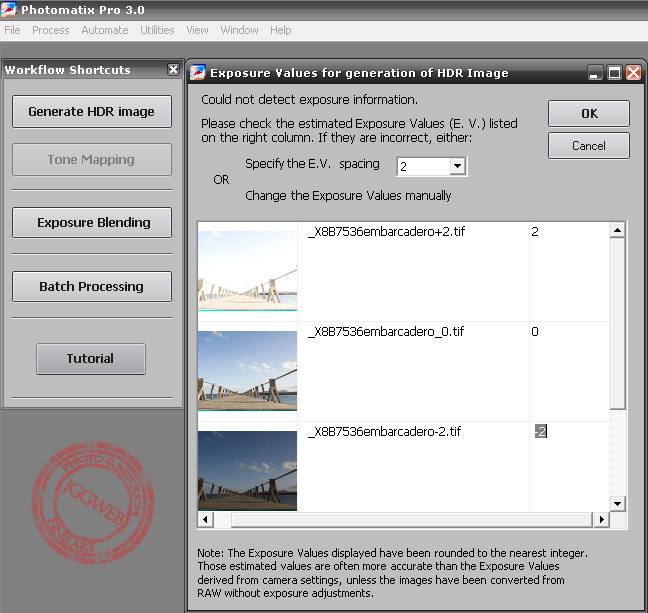Select the embarcadero-2.tif thumbnail

point(247,471)
